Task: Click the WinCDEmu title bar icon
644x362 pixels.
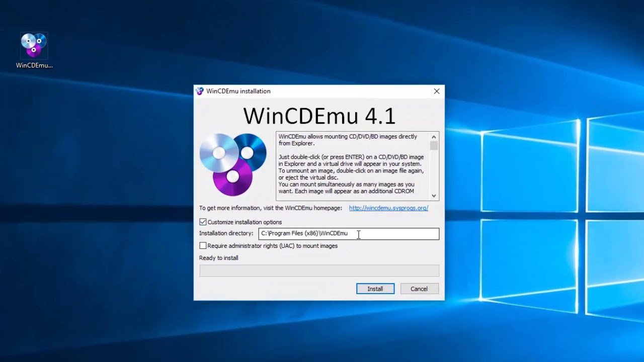Action: (x=200, y=91)
